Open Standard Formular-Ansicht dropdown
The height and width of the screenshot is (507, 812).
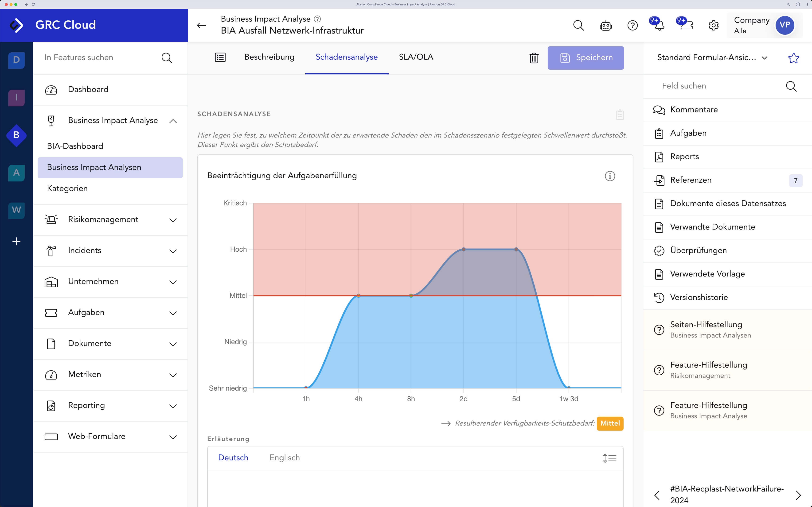coord(712,58)
